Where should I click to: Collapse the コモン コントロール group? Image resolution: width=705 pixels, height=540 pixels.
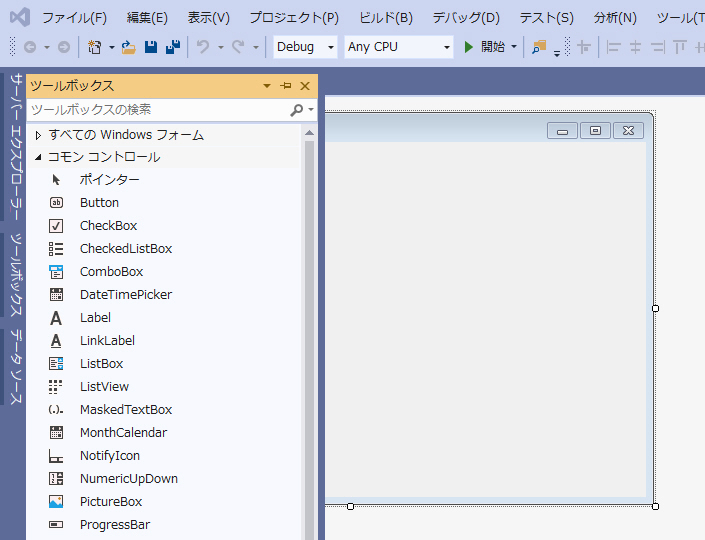click(x=39, y=157)
